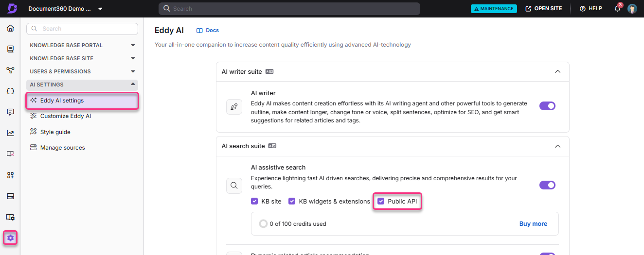The image size is (644, 255).
Task: Click the Document360 logo icon
Action: (x=12, y=8)
